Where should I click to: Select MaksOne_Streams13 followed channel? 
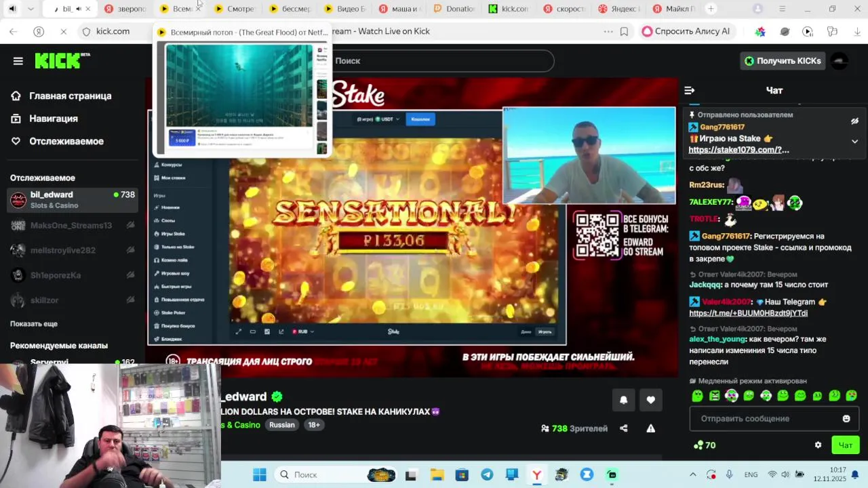(x=73, y=225)
